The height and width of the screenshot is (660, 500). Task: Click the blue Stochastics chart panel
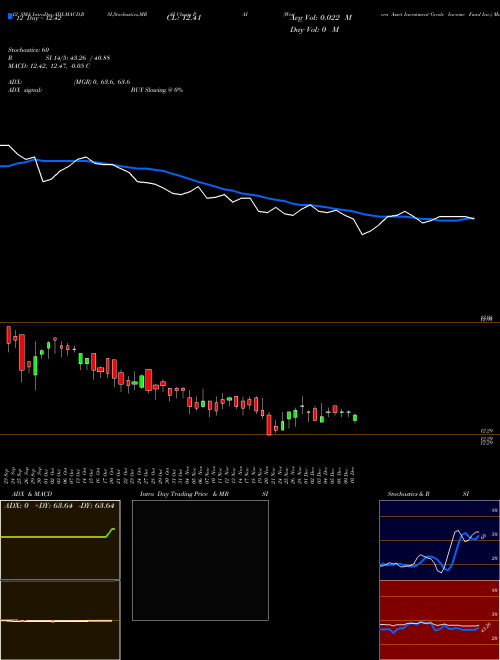tap(439, 540)
